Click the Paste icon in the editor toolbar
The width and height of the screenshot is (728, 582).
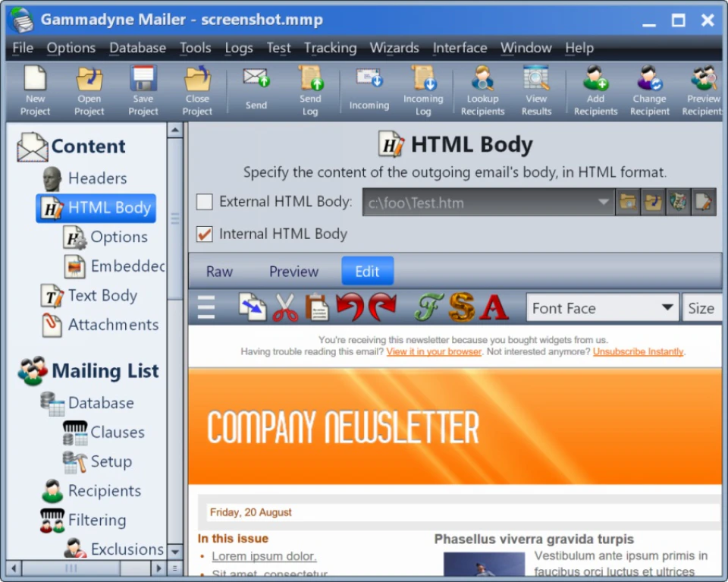(316, 307)
